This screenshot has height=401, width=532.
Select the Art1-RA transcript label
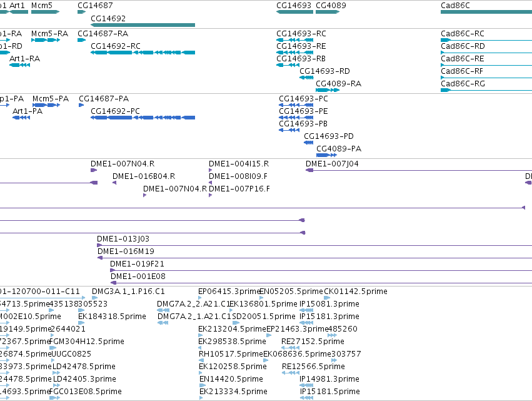[x=25, y=59]
